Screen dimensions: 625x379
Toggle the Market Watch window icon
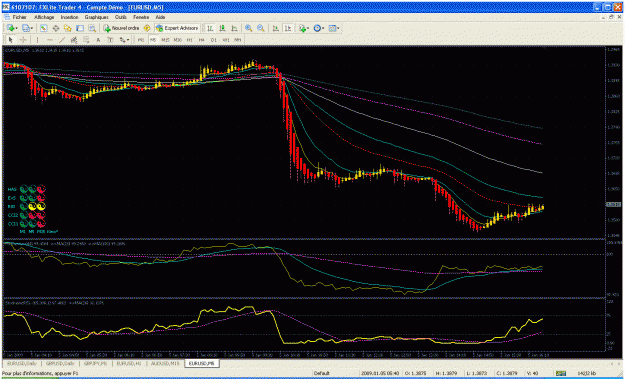(x=43, y=28)
